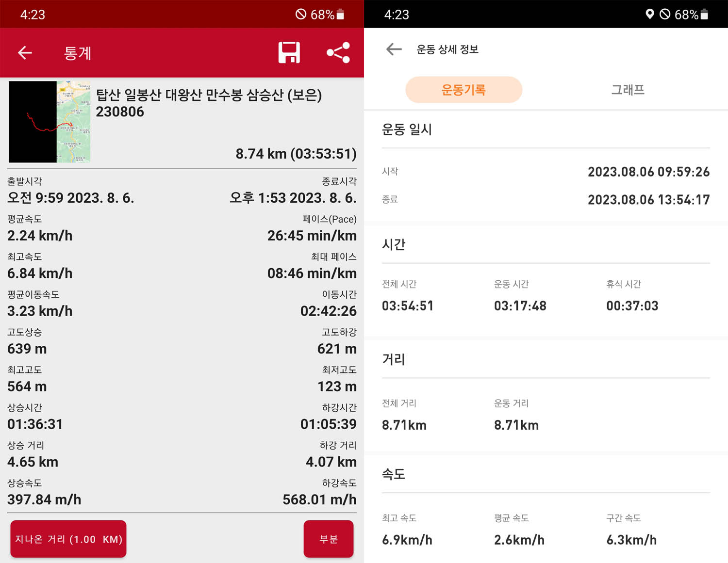Tap the 운동 일시 section heading
Screen dimensions: 728x563
click(x=407, y=129)
